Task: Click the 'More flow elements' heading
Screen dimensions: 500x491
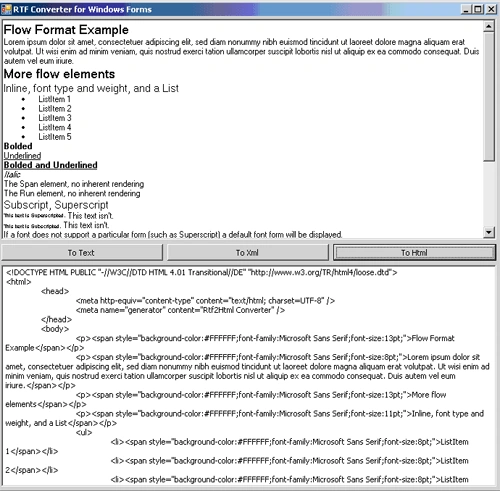Action: pos(59,74)
